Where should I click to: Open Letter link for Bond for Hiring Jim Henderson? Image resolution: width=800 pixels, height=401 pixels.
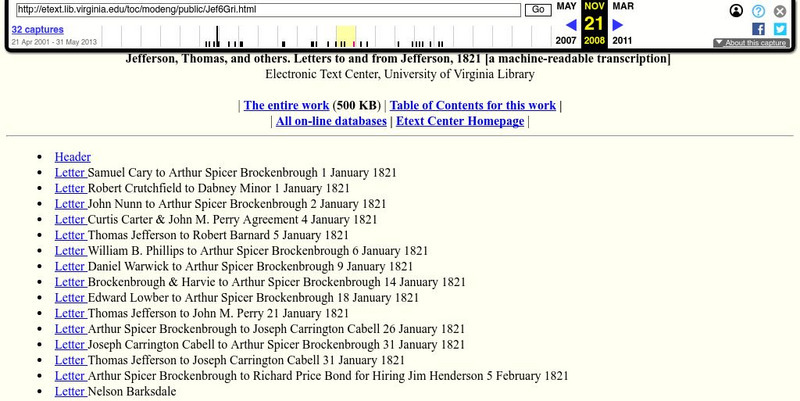tap(71, 375)
